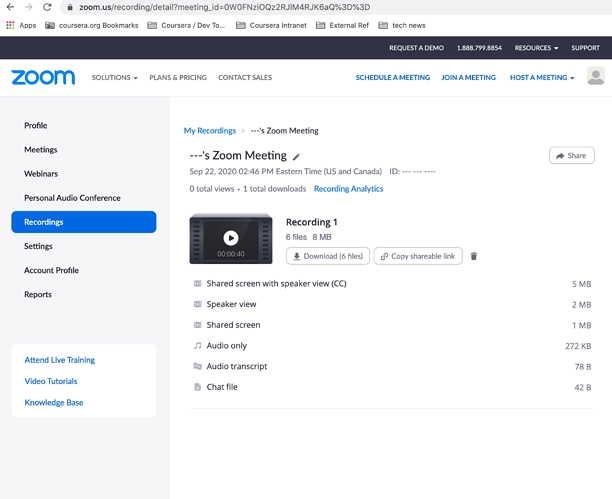Viewport: 612px width, 499px height.
Task: Click the transcript icon beside Audio transcript
Action: click(x=197, y=366)
